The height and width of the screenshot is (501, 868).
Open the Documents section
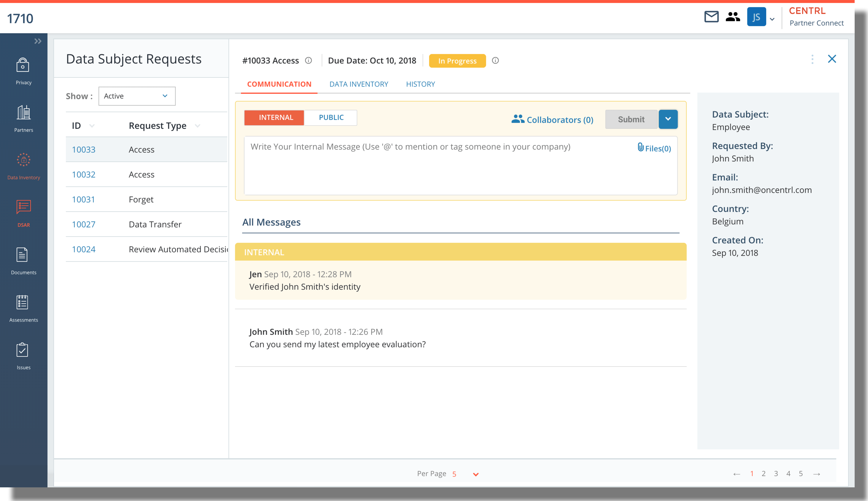[x=23, y=261]
